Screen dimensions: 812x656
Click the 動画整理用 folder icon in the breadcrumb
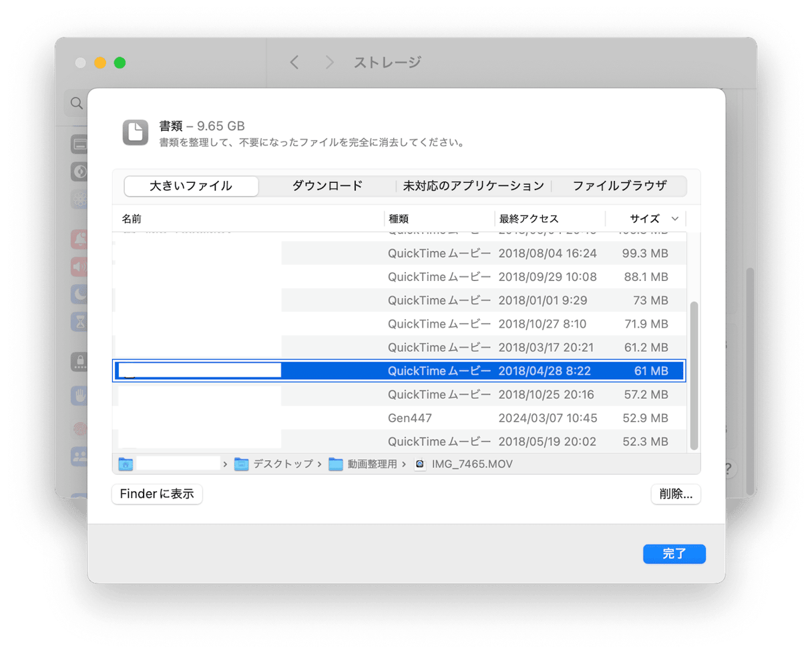(337, 464)
